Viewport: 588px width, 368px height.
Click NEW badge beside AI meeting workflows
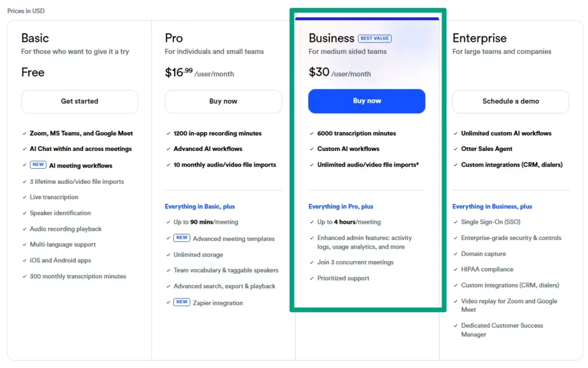[x=38, y=165]
